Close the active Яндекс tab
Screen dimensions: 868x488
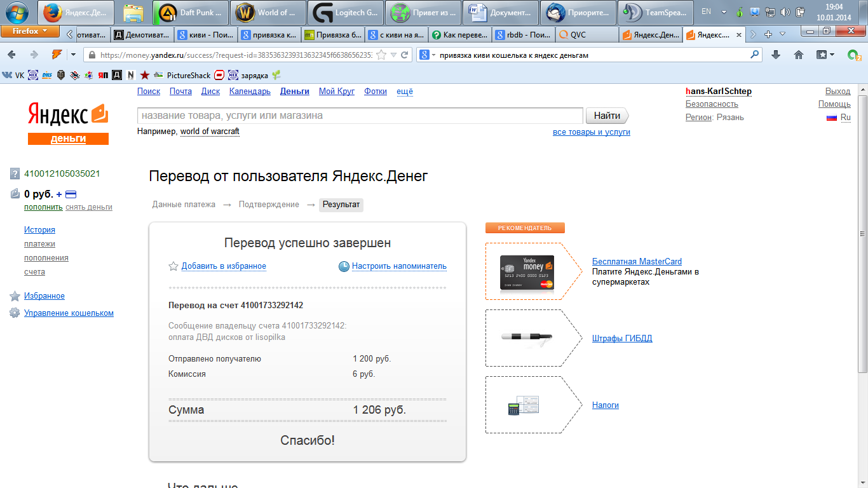click(x=738, y=34)
